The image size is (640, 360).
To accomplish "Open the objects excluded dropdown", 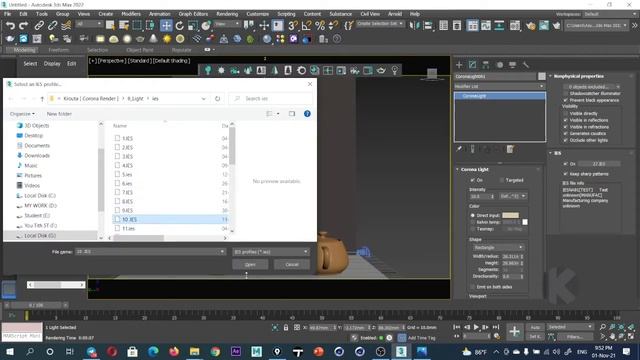I will (x=592, y=87).
